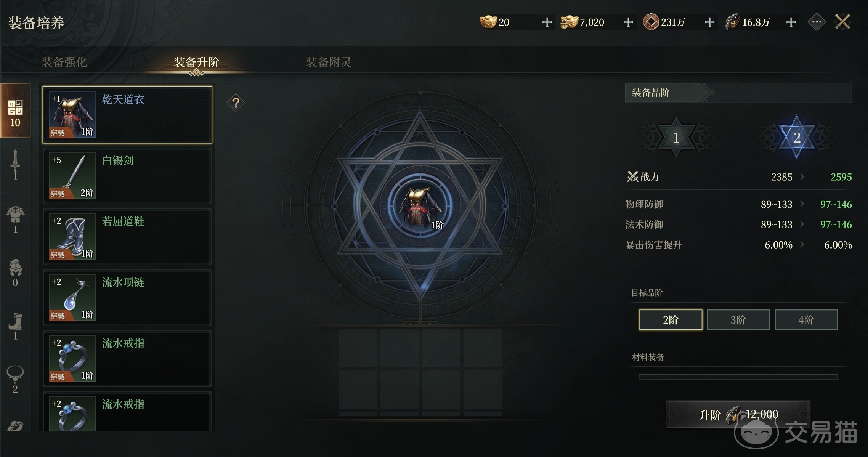Click plus next to gold ingot 20
Image resolution: width=868 pixels, height=457 pixels.
[x=547, y=22]
